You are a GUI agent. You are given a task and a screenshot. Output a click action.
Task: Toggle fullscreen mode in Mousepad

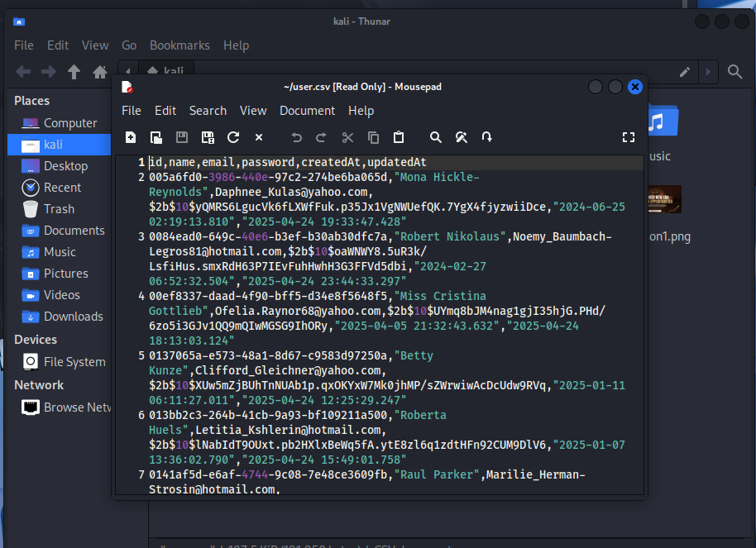coord(628,137)
